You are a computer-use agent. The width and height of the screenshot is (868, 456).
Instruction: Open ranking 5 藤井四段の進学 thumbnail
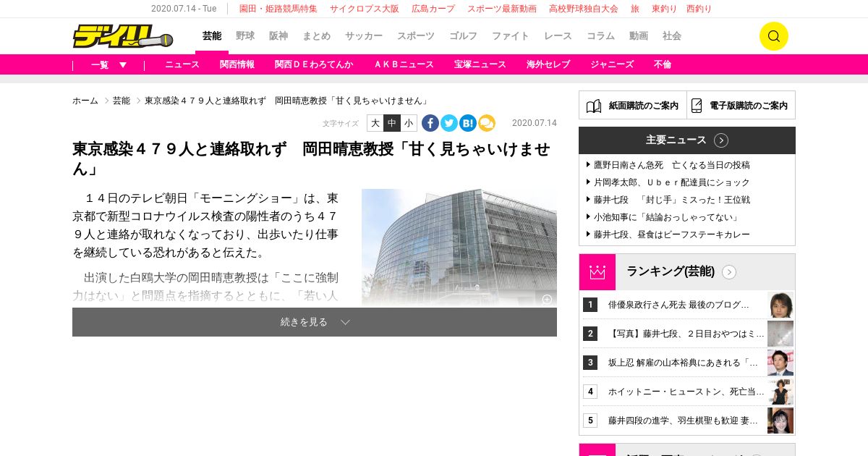780,421
